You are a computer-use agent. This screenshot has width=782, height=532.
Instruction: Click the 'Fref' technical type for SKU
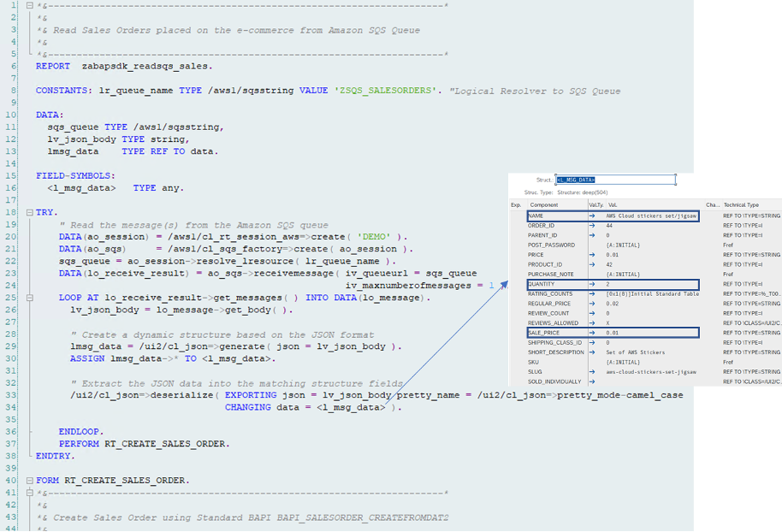point(728,363)
